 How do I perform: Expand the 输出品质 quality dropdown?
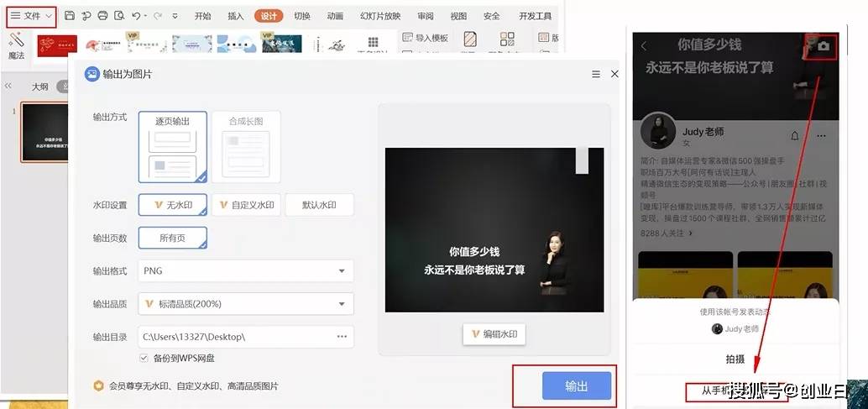246,304
